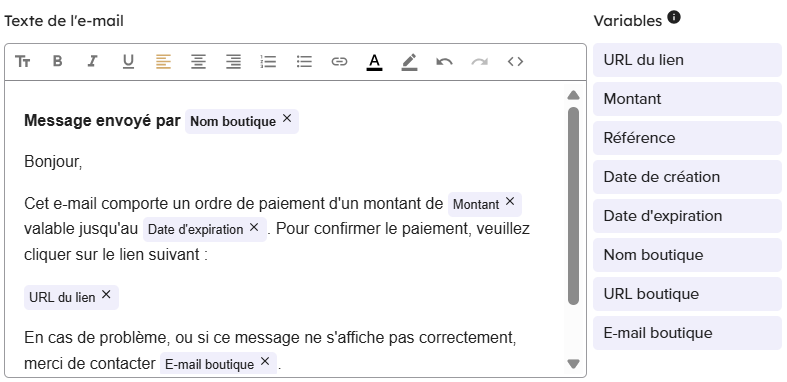Image resolution: width=787 pixels, height=382 pixels.
Task: Toggle underline formatting
Action: click(128, 62)
